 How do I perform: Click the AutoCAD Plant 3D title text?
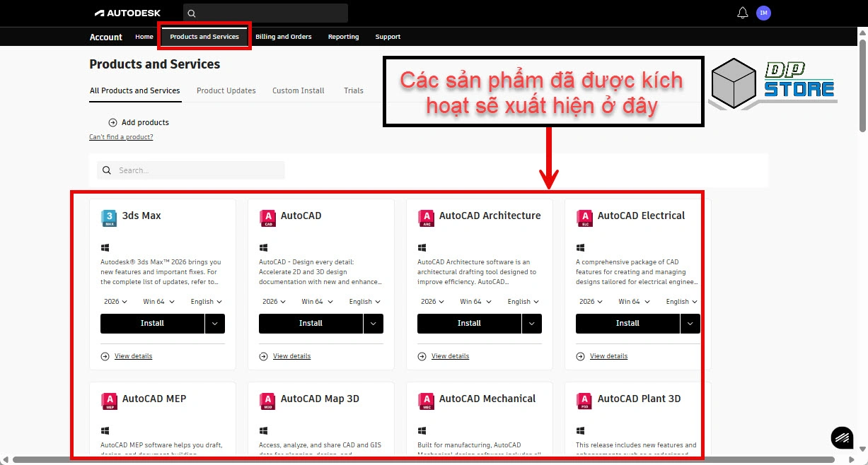(x=640, y=399)
